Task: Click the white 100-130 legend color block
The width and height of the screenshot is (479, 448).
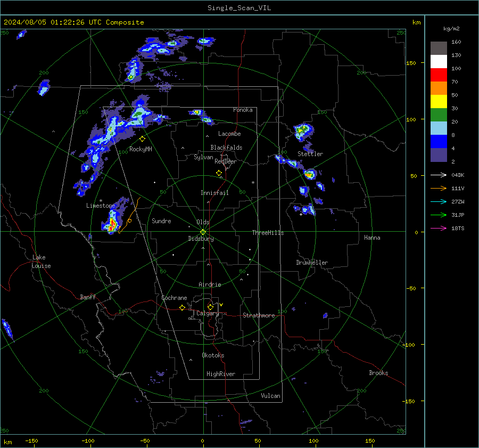Action: click(439, 61)
